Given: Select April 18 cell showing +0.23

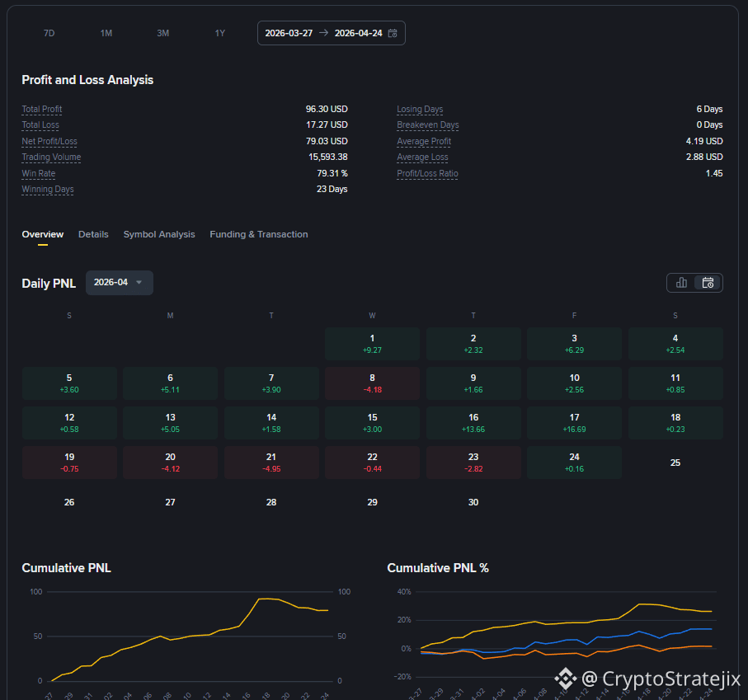Looking at the screenshot, I should [675, 423].
